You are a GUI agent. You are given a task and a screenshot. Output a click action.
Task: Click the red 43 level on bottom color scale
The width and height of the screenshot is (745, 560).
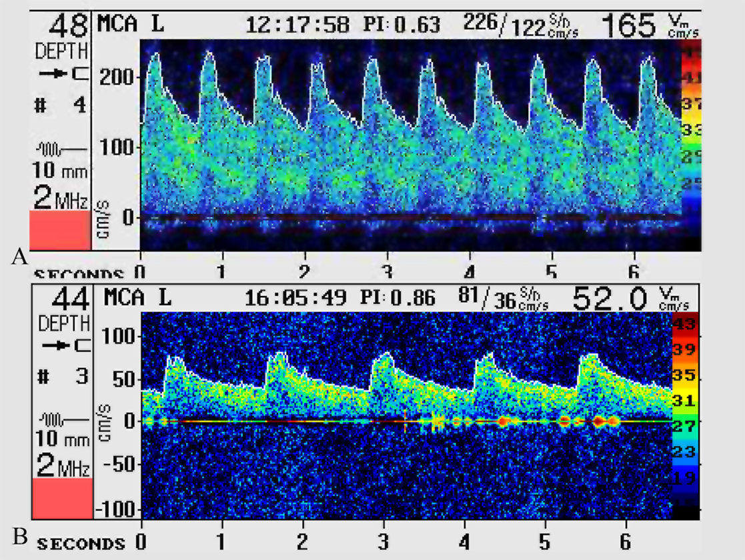coord(684,325)
